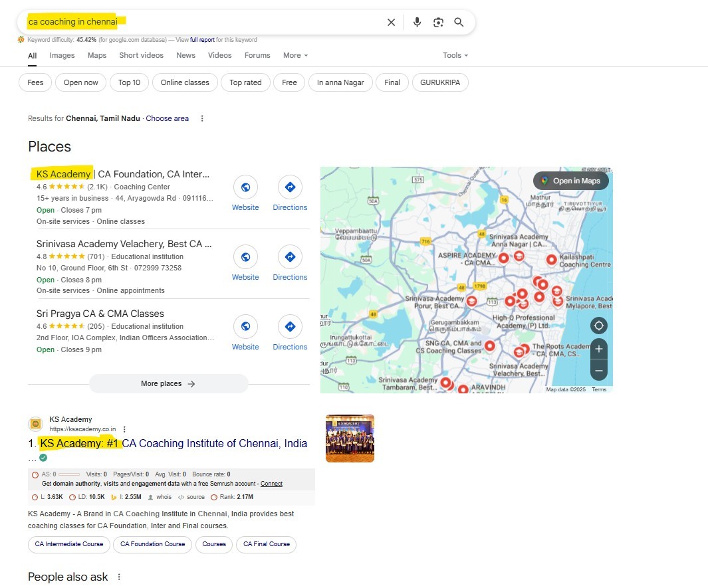
Task: Click Open in Maps button
Action: click(x=571, y=181)
